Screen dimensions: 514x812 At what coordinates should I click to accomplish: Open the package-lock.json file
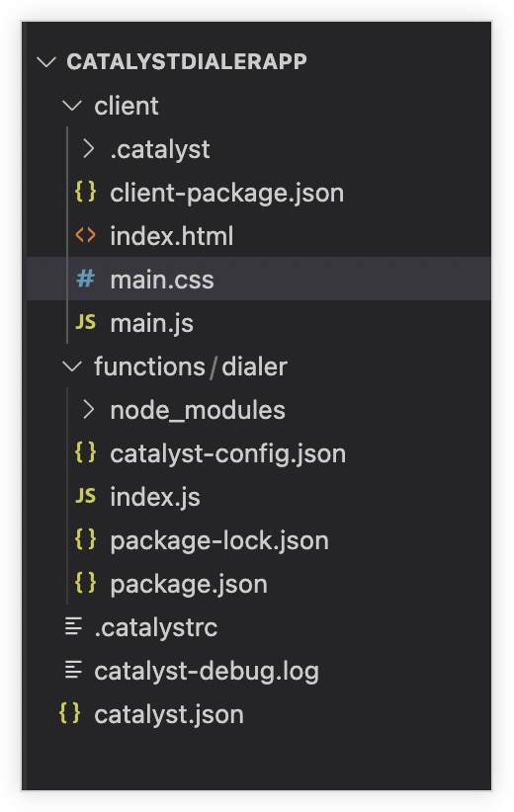click(x=219, y=541)
